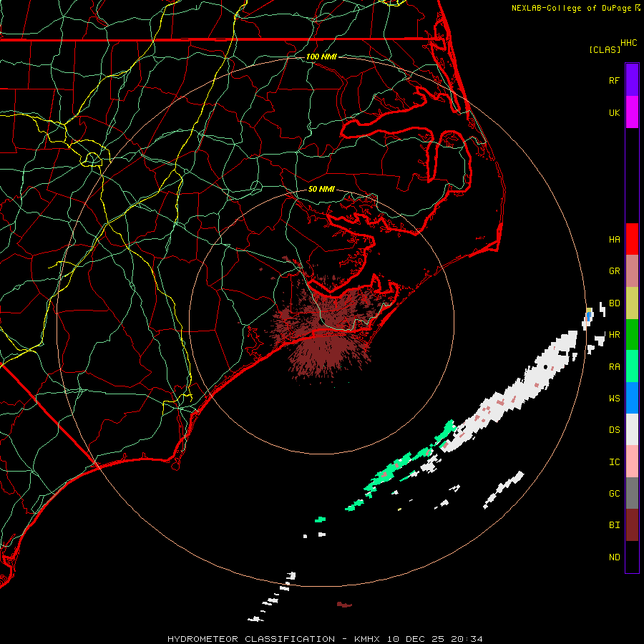The width and height of the screenshot is (644, 644).
Task: Click the BD legend label
Action: [614, 303]
